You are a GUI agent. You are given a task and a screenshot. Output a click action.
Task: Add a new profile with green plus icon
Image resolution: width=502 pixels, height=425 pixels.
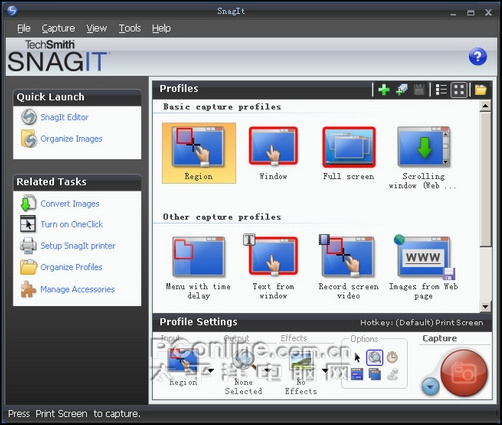(x=384, y=89)
